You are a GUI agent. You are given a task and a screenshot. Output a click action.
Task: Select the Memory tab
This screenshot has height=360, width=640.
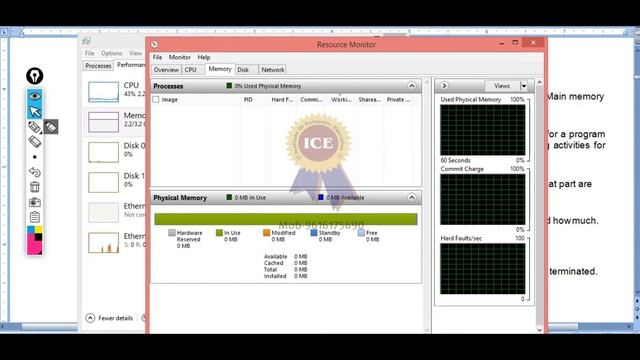tap(220, 69)
